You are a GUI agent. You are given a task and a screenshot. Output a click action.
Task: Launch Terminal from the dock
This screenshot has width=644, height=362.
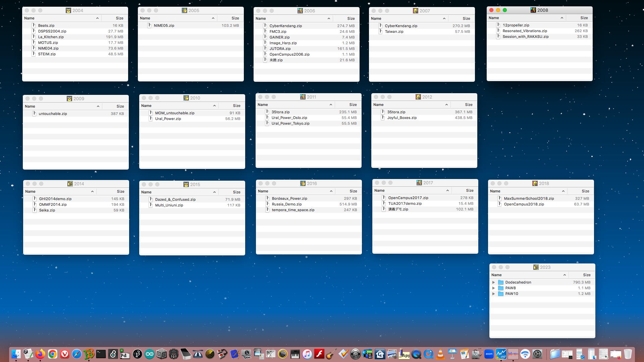pos(101,354)
